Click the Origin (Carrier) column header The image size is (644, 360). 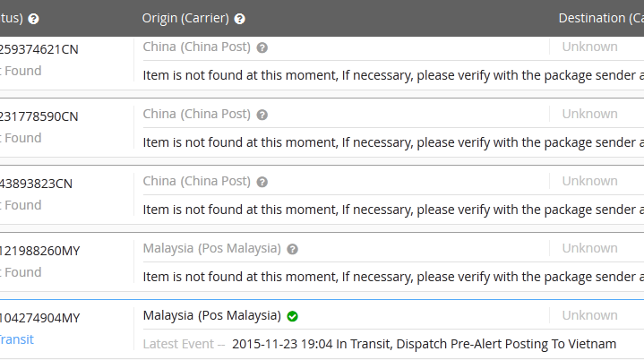click(x=185, y=18)
